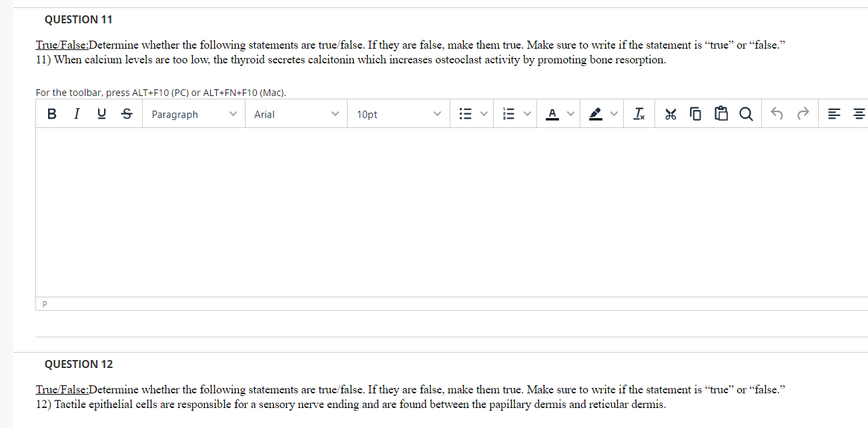This screenshot has height=428, width=868.
Task: Cut selected text with scissors icon
Action: (670, 114)
